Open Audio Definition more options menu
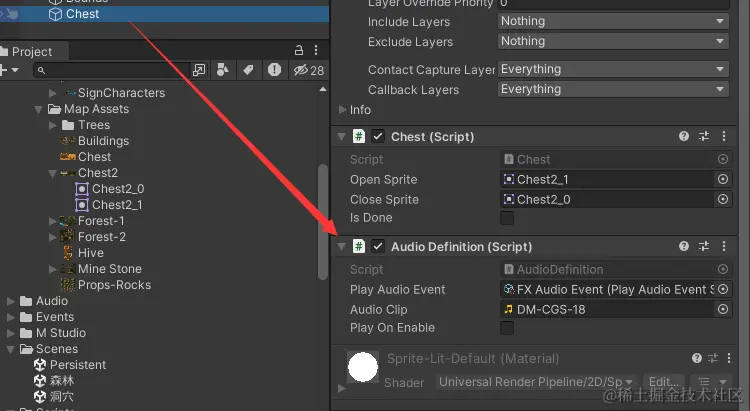The image size is (750, 411). [724, 246]
